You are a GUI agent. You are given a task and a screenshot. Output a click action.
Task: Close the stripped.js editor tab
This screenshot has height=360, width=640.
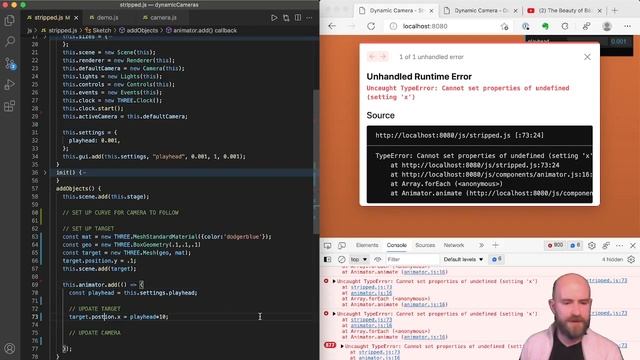click(76, 18)
